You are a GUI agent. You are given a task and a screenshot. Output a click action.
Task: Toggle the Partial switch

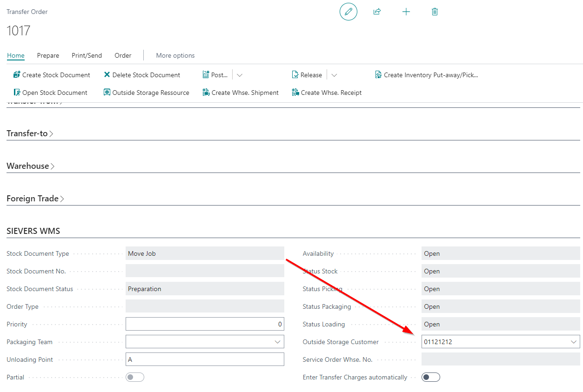(135, 377)
